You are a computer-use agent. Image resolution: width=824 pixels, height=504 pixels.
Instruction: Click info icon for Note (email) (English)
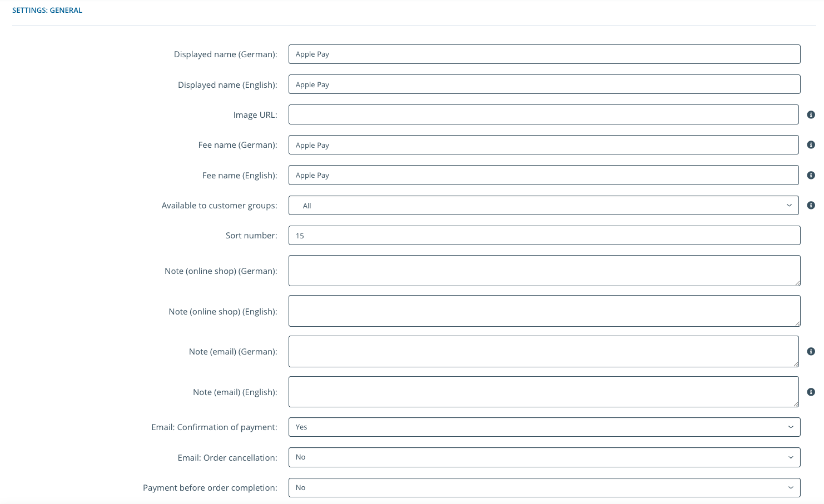click(811, 392)
